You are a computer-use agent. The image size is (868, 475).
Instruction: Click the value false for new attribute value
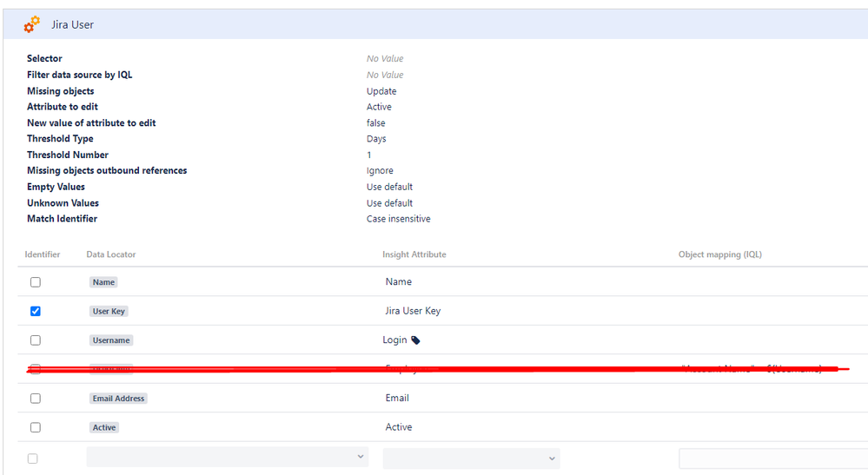tap(376, 122)
